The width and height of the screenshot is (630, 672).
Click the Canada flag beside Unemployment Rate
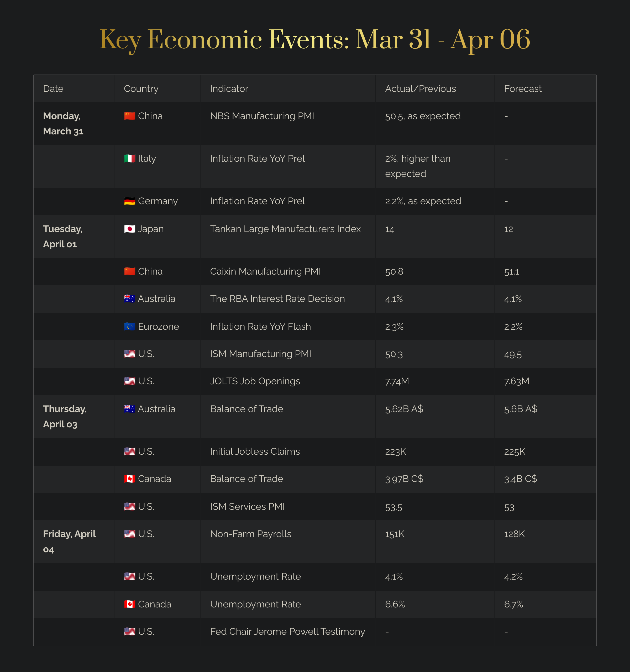(x=129, y=604)
